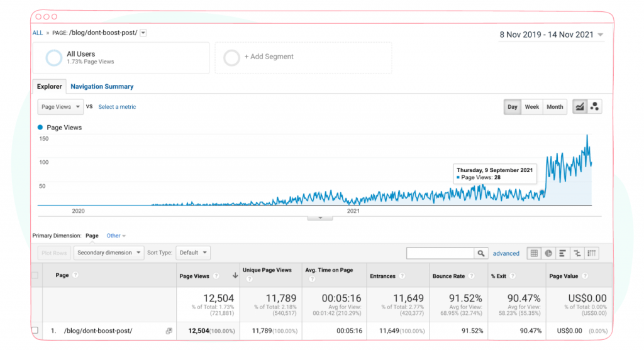This screenshot has height=350, width=644.
Task: Select the line chart view icon
Action: (579, 107)
